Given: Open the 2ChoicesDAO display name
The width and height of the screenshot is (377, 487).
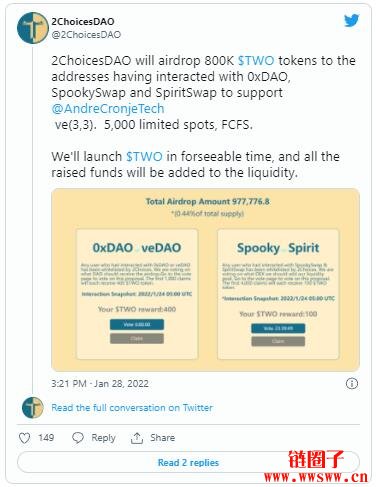Looking at the screenshot, I should tap(83, 22).
